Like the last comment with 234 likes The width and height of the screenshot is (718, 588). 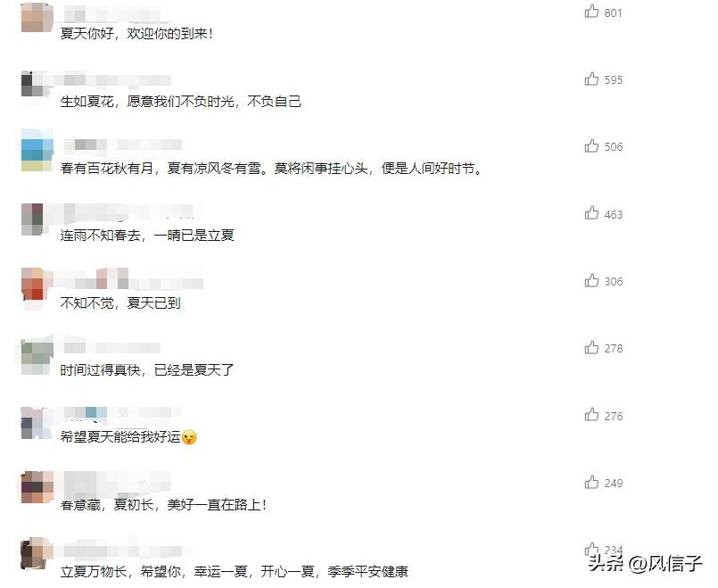591,549
